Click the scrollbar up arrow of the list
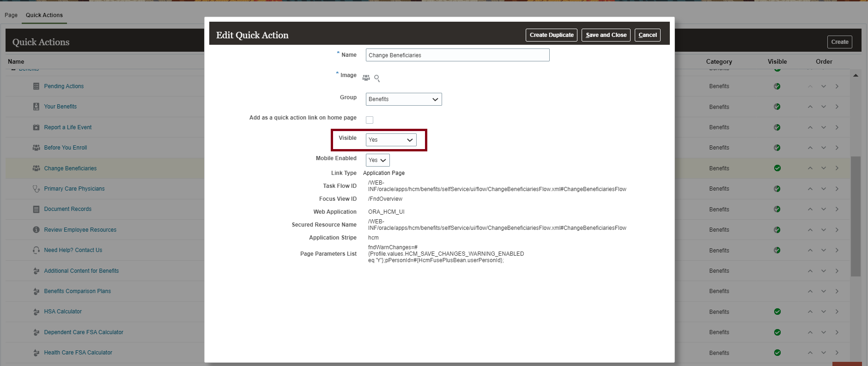 tap(856, 75)
